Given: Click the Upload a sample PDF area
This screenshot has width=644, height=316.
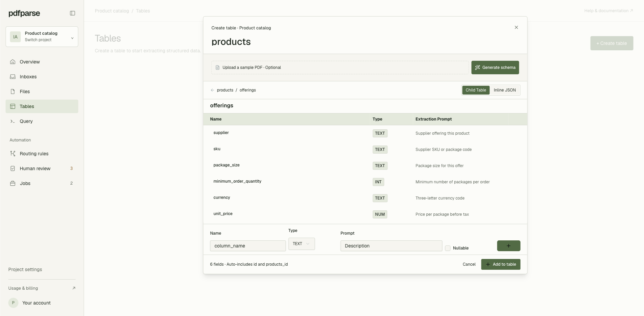Looking at the screenshot, I should click(340, 68).
